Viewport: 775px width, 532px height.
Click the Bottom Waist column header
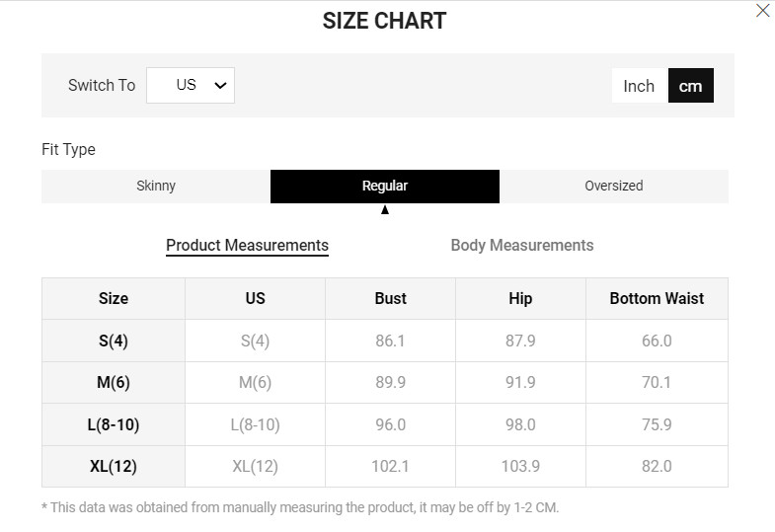click(657, 298)
